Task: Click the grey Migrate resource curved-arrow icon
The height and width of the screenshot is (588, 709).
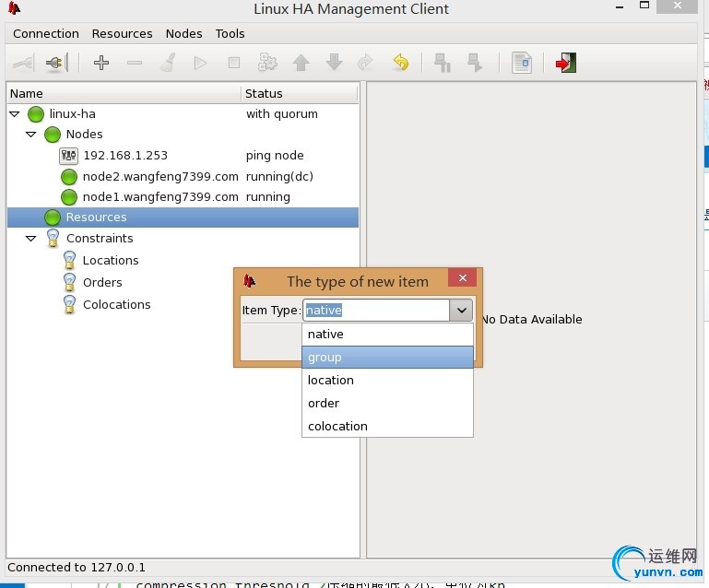Action: click(x=365, y=63)
